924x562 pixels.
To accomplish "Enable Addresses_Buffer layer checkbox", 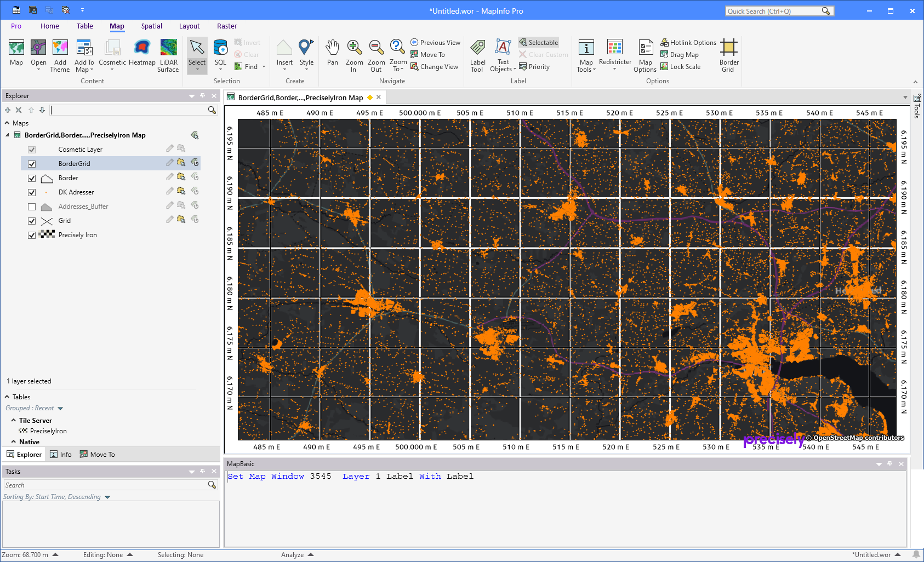I will pyautogui.click(x=32, y=207).
